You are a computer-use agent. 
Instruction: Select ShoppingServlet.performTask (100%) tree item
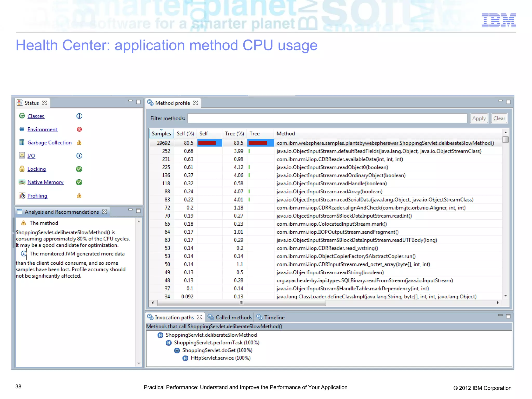(217, 343)
